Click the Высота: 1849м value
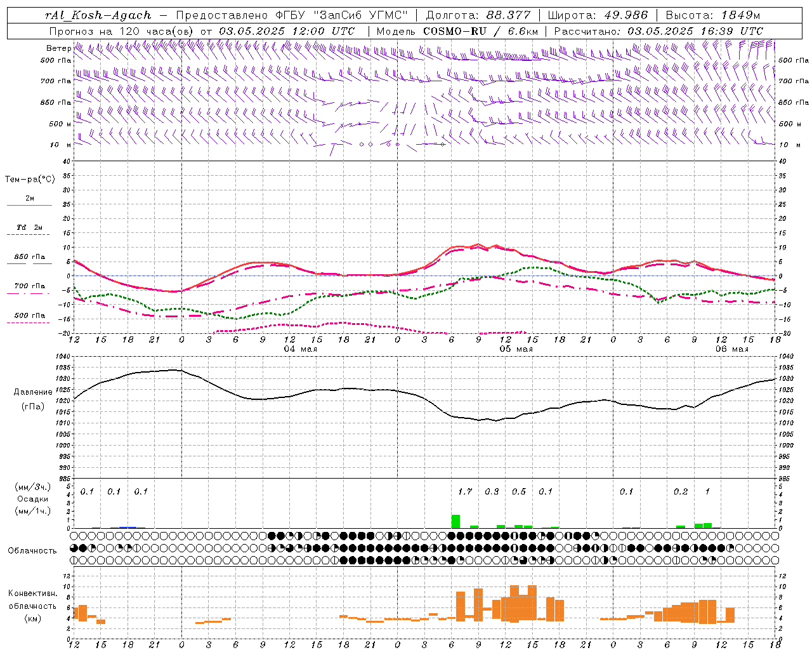This screenshot has width=812, height=650. (x=713, y=15)
